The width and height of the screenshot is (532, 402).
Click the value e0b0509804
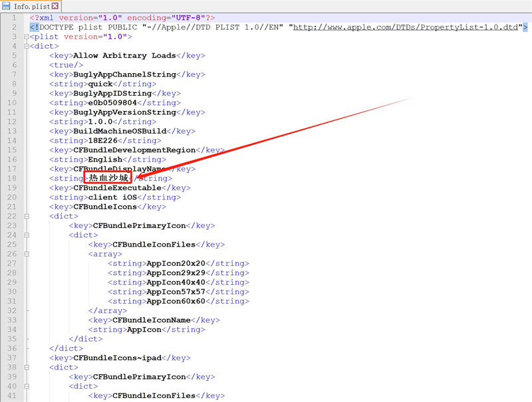[112, 103]
